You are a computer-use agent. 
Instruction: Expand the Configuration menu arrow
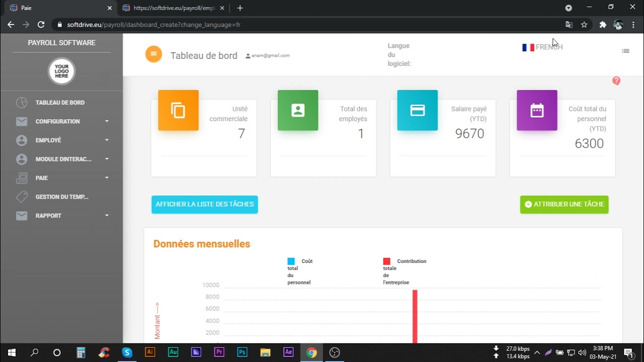(x=107, y=121)
